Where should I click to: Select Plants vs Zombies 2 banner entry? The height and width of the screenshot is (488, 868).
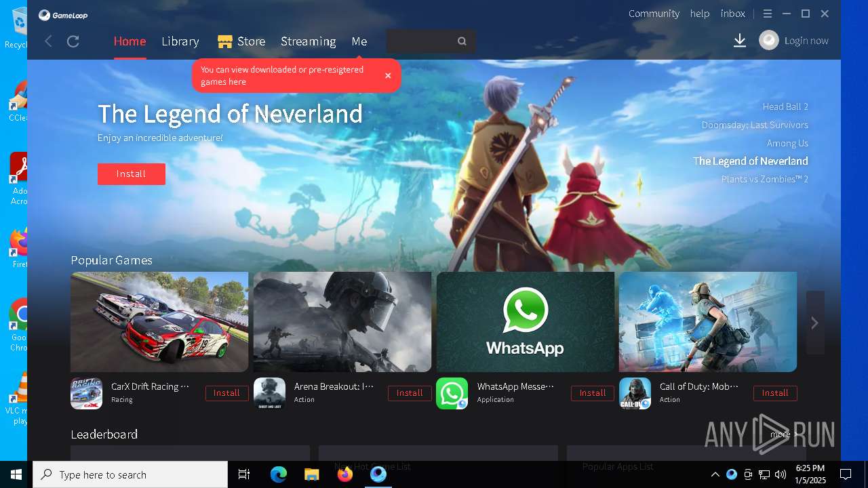click(x=765, y=180)
